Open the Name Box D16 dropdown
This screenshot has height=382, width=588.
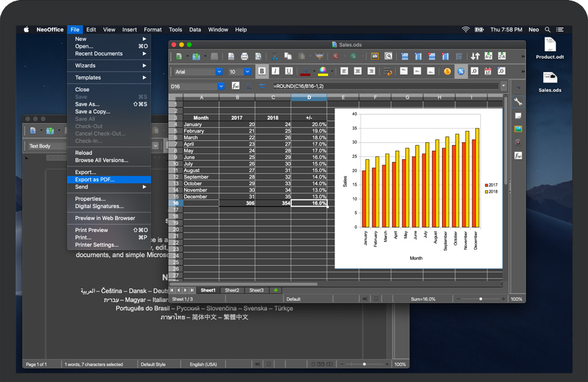[221, 86]
